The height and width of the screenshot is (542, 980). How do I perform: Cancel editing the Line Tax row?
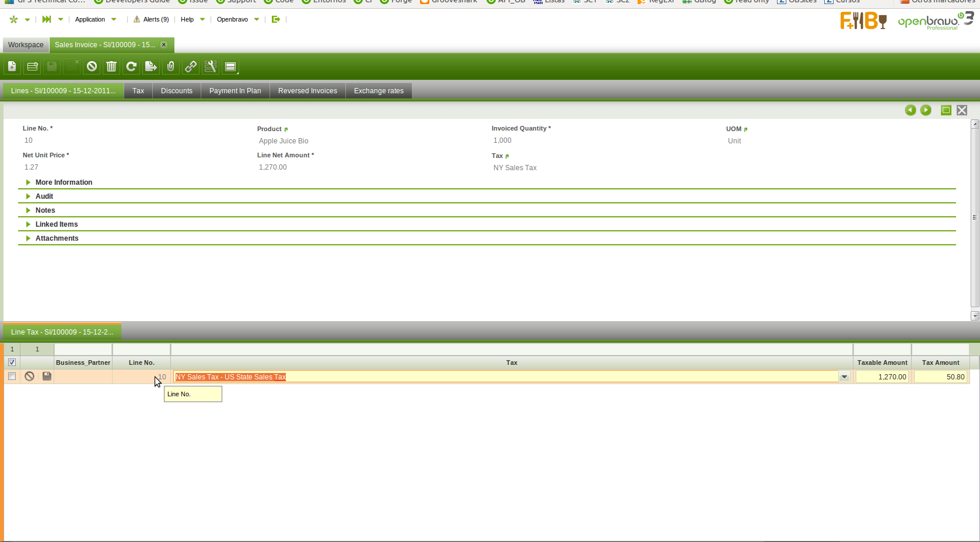[x=30, y=376]
